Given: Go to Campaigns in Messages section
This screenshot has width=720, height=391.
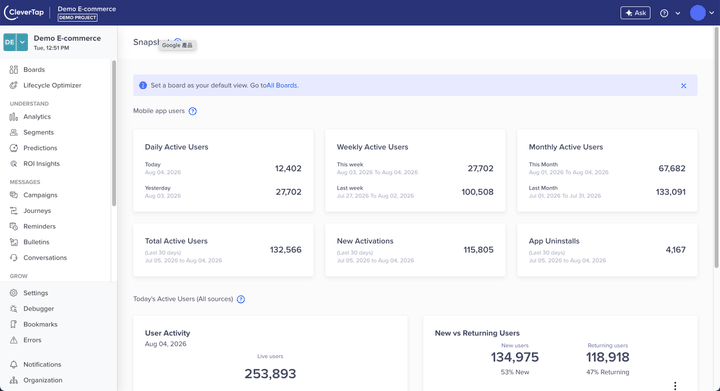Looking at the screenshot, I should click(40, 195).
